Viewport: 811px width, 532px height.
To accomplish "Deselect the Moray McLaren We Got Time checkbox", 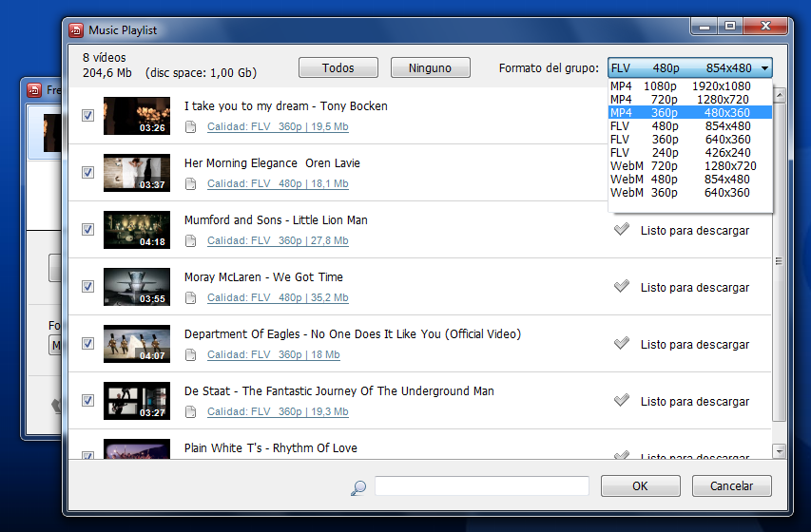I will [x=87, y=286].
